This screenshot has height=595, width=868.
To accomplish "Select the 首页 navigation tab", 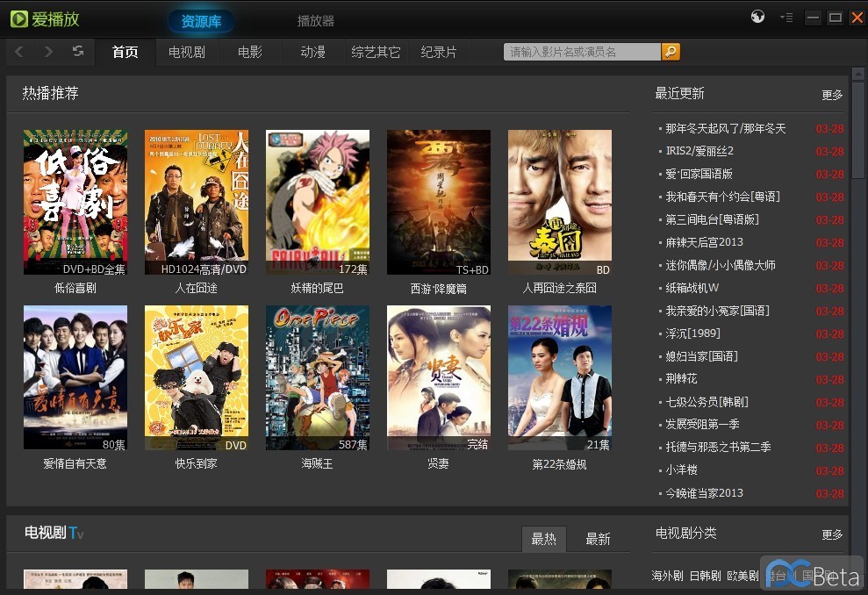I will tap(126, 52).
